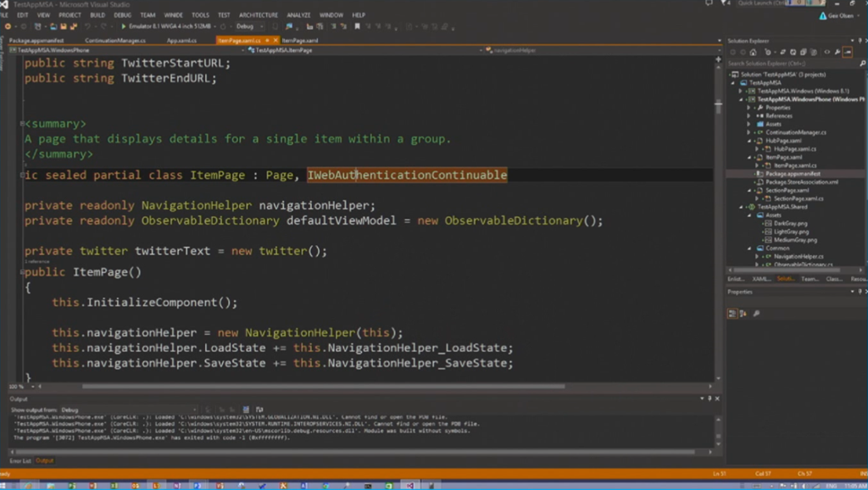Open the Debug configuration dropdown
This screenshot has width=868, height=490.
(x=261, y=26)
